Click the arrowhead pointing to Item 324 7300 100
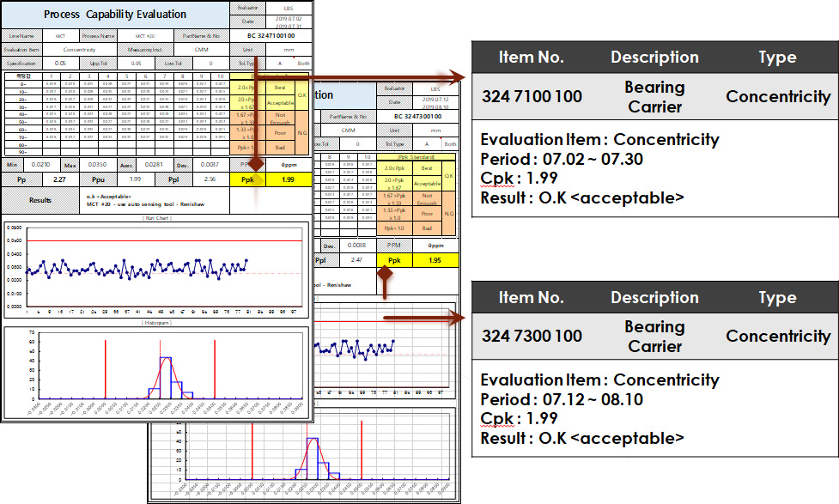Image resolution: width=839 pixels, height=504 pixels. coord(458,318)
